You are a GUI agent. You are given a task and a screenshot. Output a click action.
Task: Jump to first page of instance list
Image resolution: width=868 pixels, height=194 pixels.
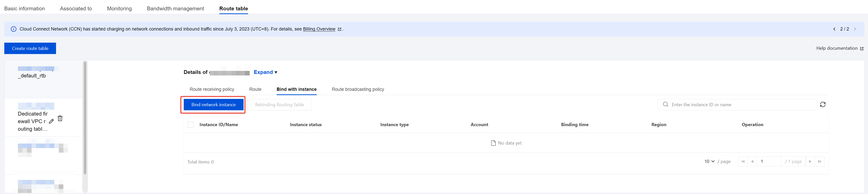[743, 162]
